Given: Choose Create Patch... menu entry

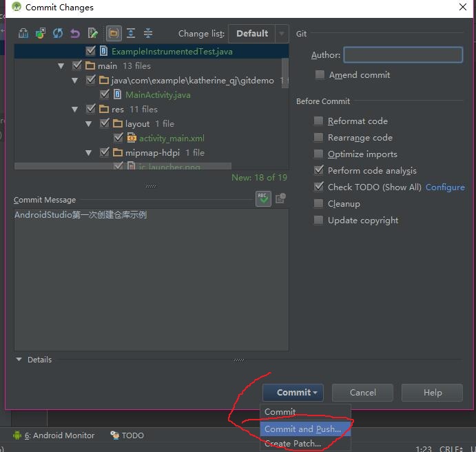Looking at the screenshot, I should [x=305, y=444].
